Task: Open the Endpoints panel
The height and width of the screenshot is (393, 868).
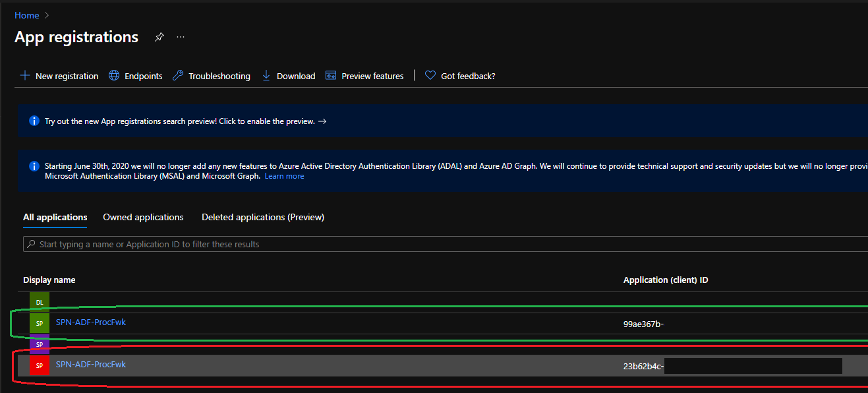Action: tap(136, 76)
